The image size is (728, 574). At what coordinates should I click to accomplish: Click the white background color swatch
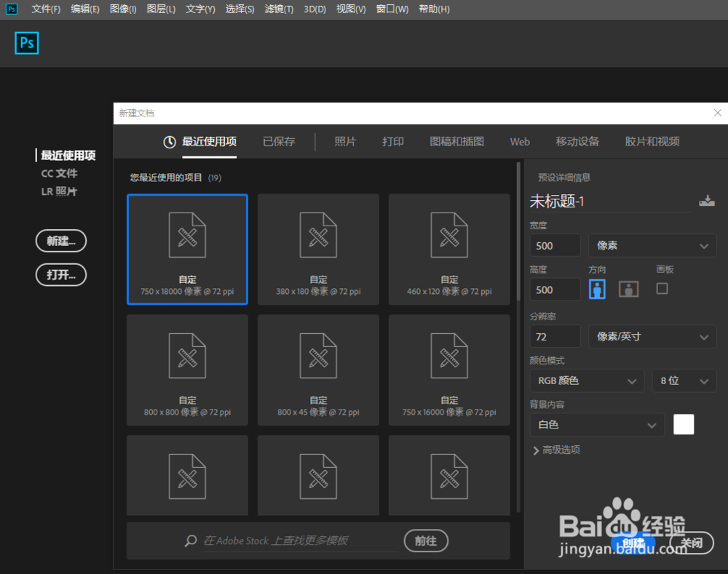click(x=684, y=424)
